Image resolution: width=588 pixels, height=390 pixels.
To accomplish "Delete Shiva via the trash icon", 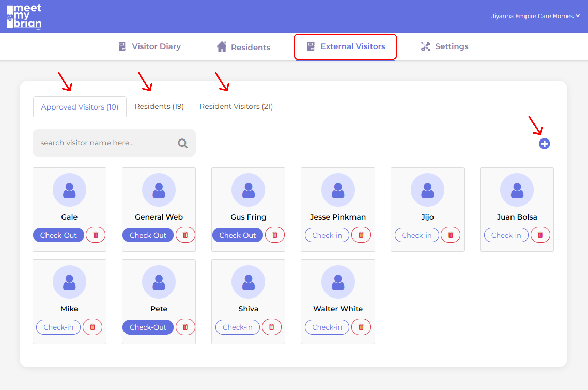I will point(271,327).
